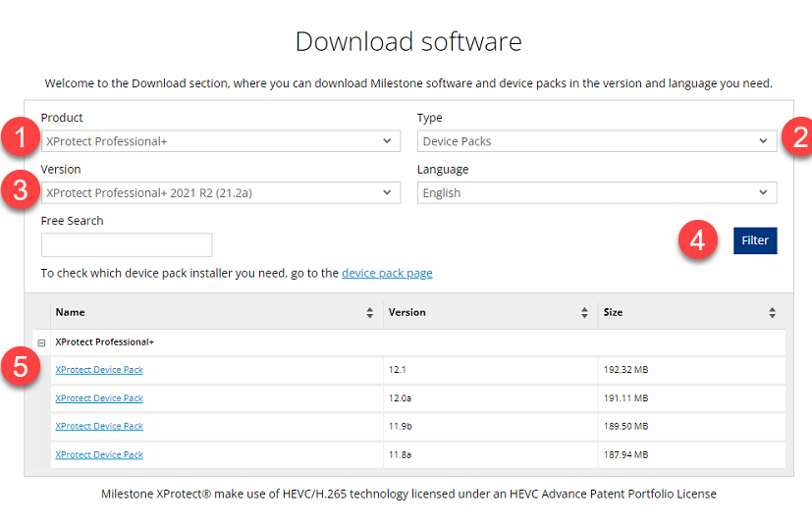
Task: Download XProtect Device Pack version 11.8a
Action: click(99, 455)
